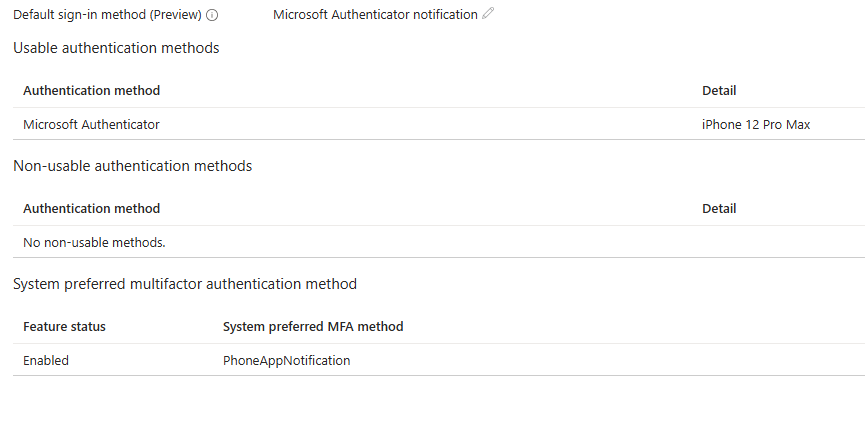This screenshot has width=865, height=432.
Task: Sort usable methods by Authentication method column
Action: pyautogui.click(x=92, y=90)
